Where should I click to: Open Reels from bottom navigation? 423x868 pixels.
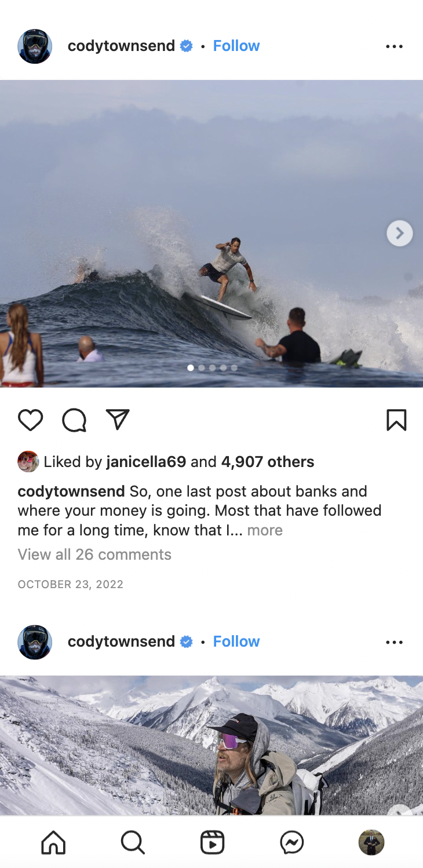212,842
